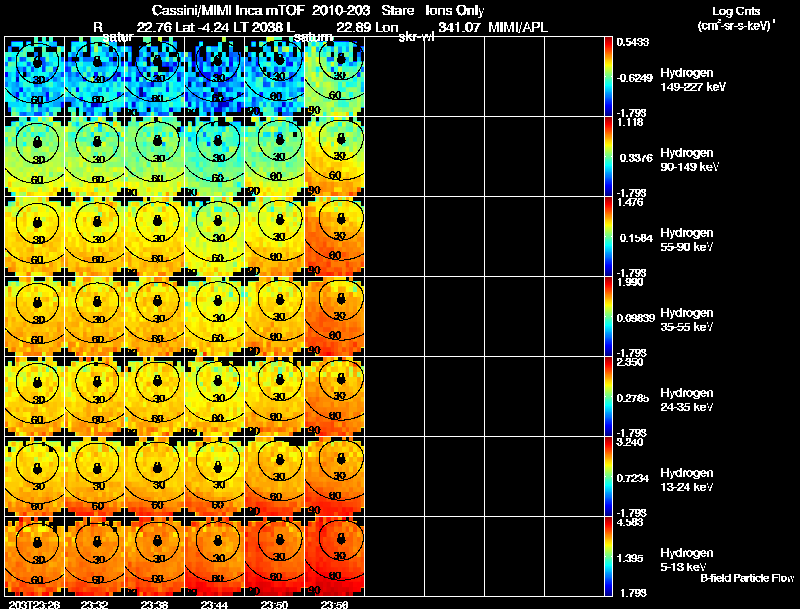Select the 5-13 keV image at 23:56
The height and width of the screenshot is (609, 800).
(x=335, y=556)
